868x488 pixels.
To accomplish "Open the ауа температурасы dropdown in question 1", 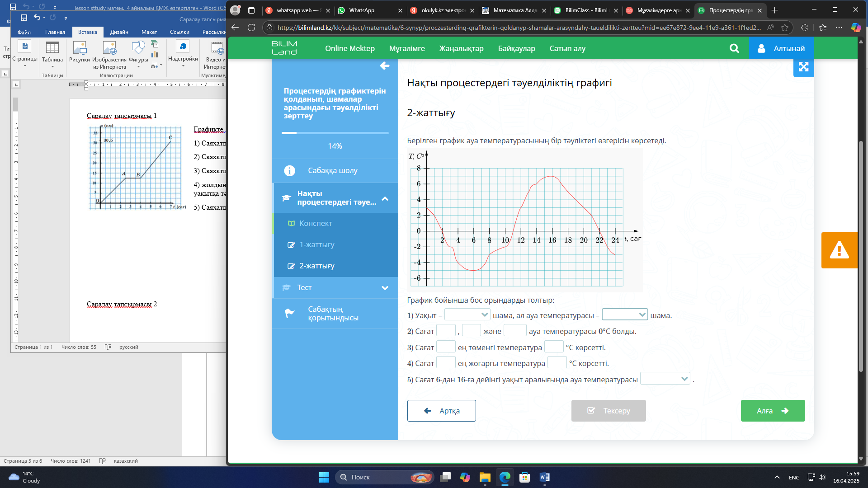I will [x=624, y=314].
